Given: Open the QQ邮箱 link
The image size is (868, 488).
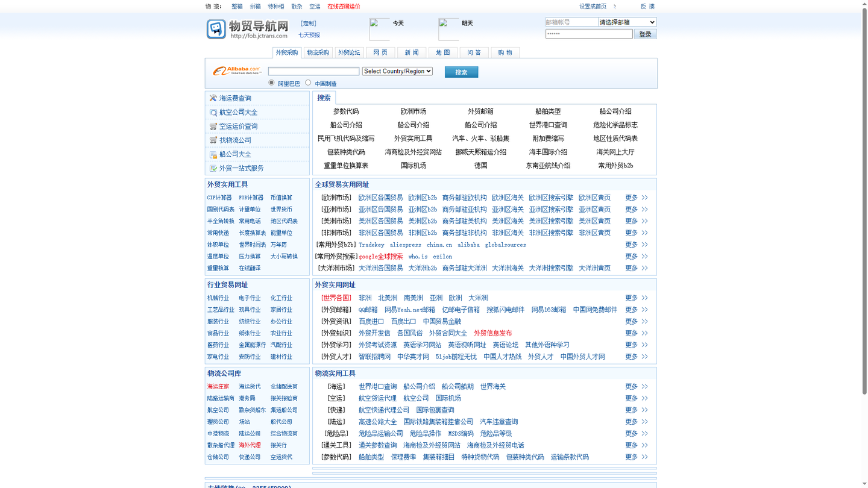Looking at the screenshot, I should [x=368, y=310].
